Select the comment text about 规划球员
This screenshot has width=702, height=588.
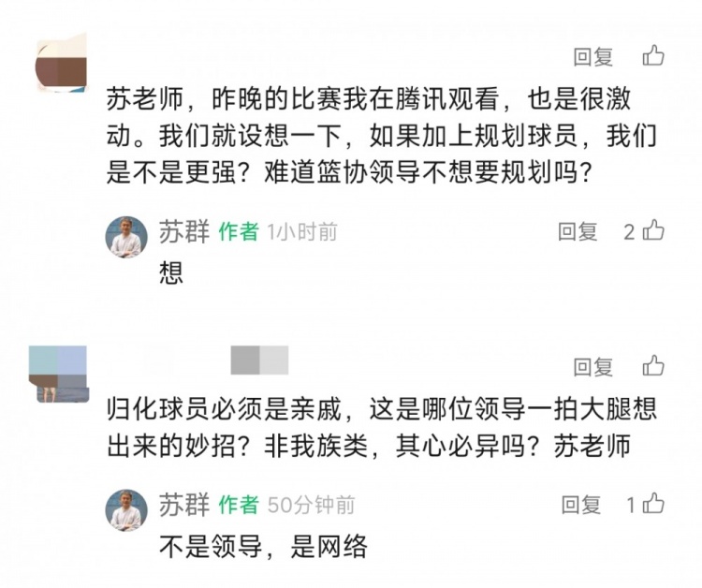tap(384, 138)
